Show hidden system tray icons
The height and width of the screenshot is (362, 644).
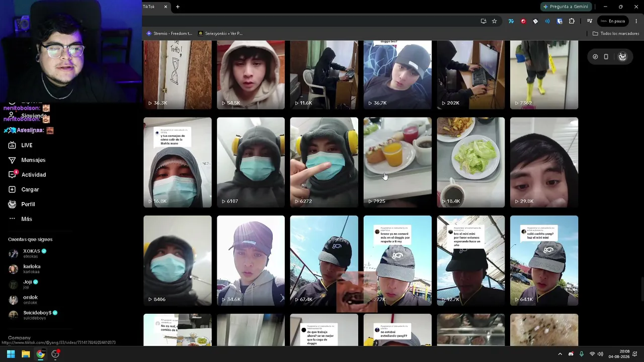tap(560, 354)
